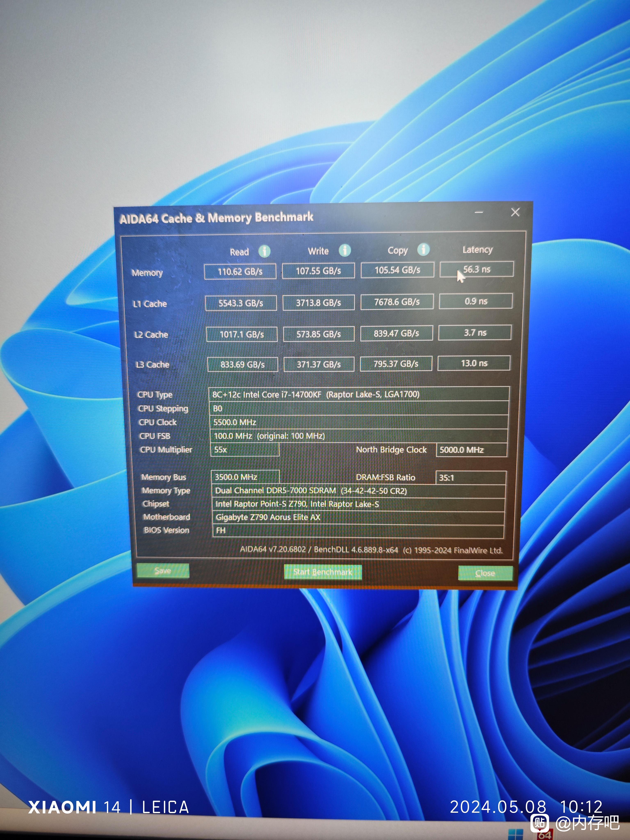Screen dimensions: 630x840
Task: Select L1 Cache Write 3713.8 GB/s
Action: click(319, 303)
